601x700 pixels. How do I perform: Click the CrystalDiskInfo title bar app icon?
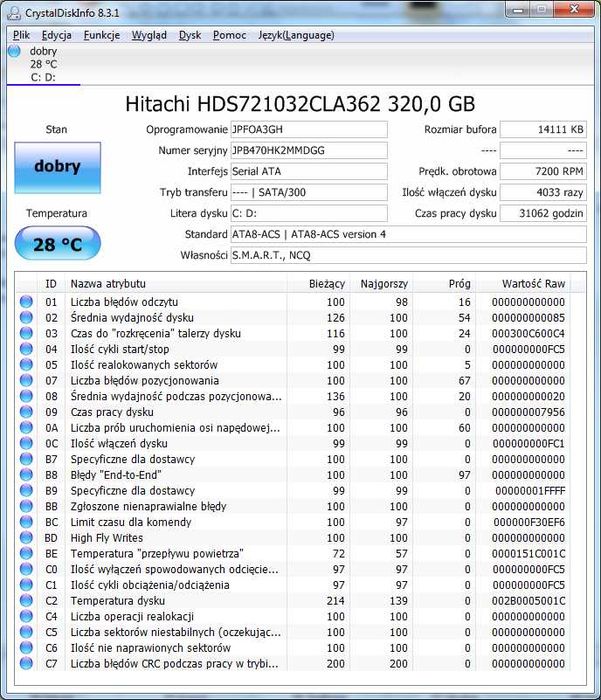(14, 12)
